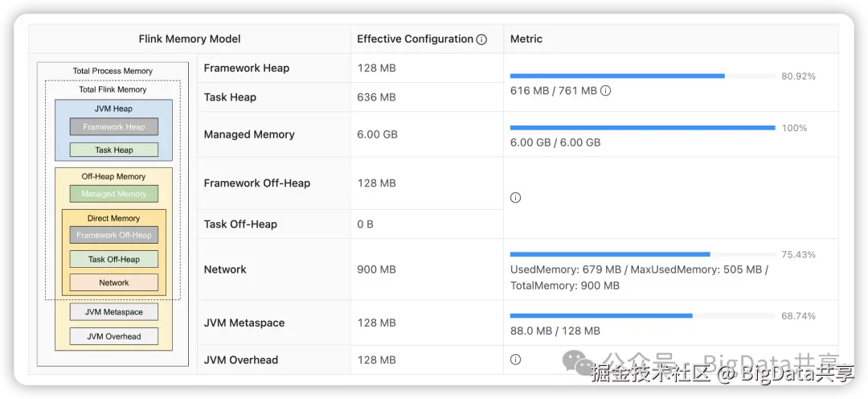The image size is (868, 399).
Task: Click the Task Off-Heap diagram box
Action: coord(114,259)
